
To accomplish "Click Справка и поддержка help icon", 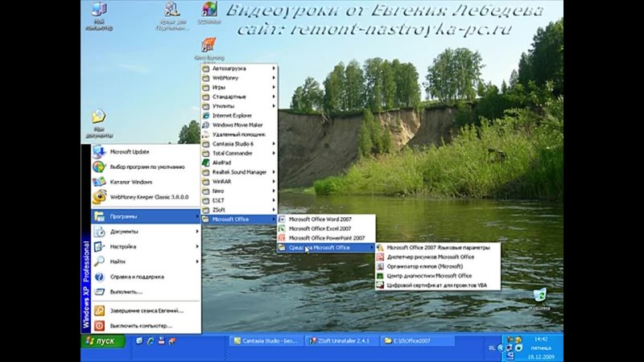I will [x=99, y=277].
